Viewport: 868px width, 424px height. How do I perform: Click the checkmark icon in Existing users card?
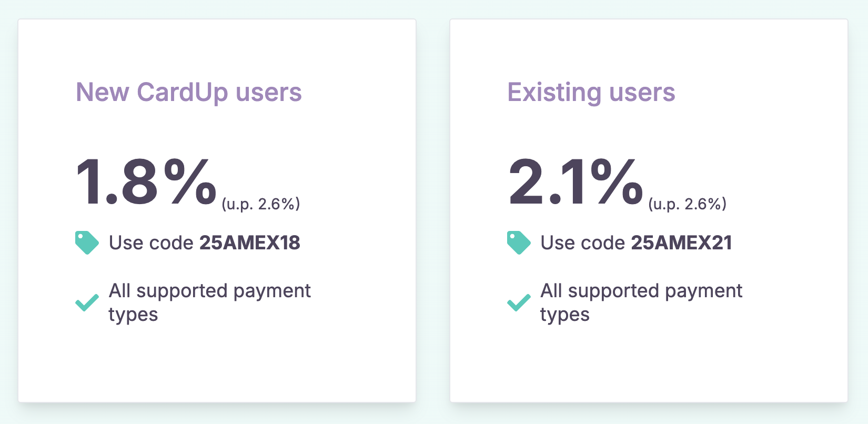pyautogui.click(x=519, y=302)
